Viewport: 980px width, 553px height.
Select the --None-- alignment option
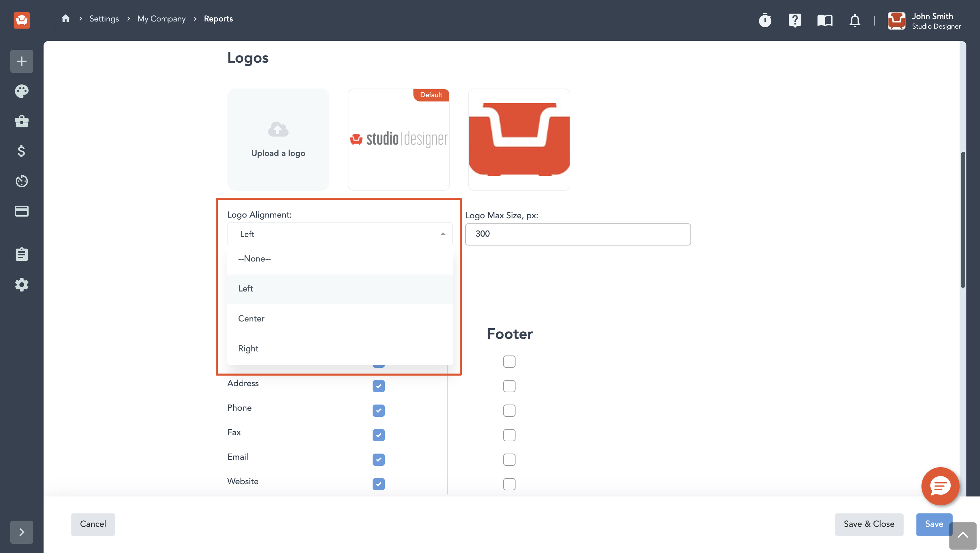(x=340, y=259)
